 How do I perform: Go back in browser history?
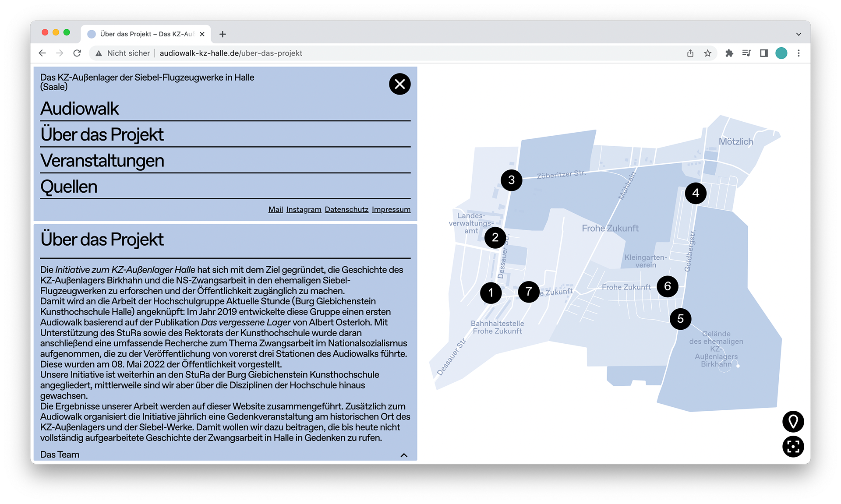click(x=42, y=53)
